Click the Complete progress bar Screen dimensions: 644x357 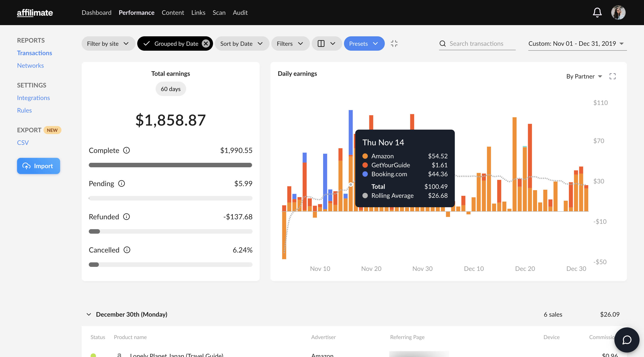coord(170,165)
